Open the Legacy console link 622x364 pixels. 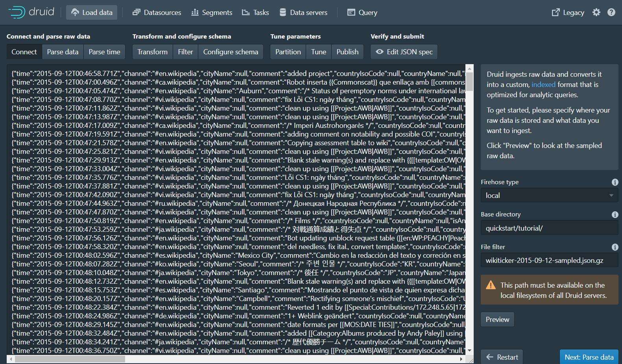[x=568, y=12]
